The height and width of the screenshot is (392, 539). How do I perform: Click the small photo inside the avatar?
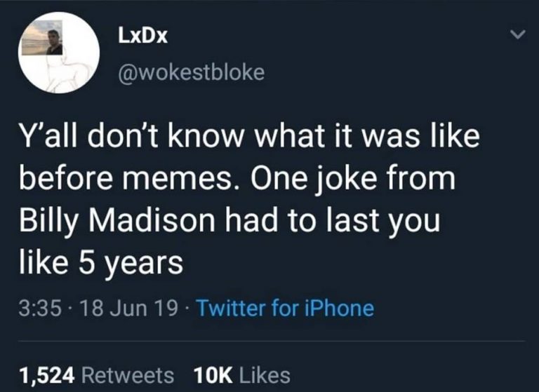tap(51, 41)
